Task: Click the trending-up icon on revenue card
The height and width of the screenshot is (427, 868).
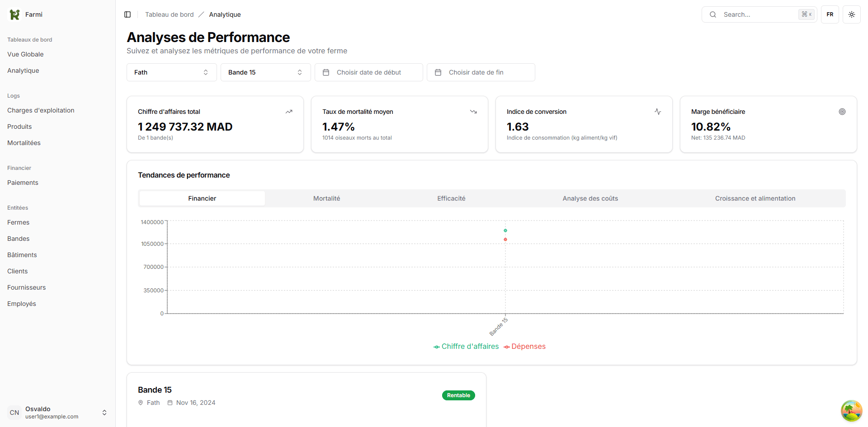Action: coord(289,112)
